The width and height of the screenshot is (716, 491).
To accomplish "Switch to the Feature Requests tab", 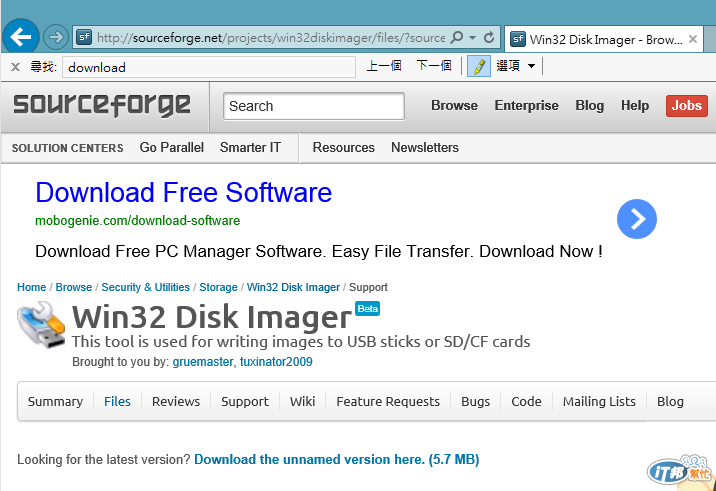I will pyautogui.click(x=388, y=401).
